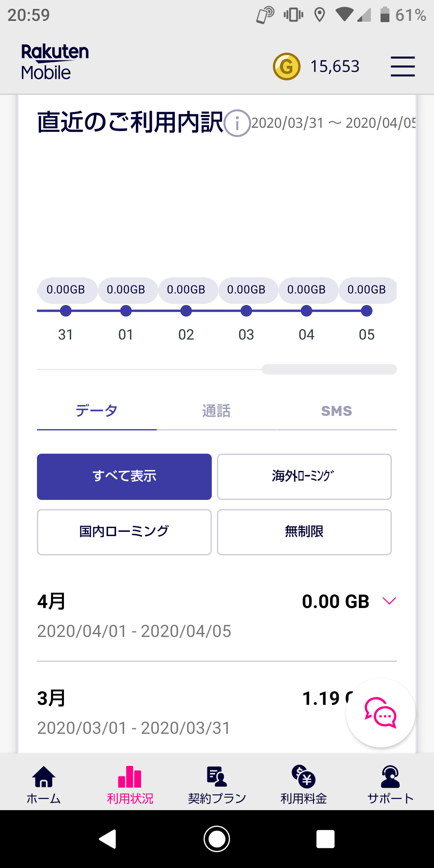Select the data point for day 03
This screenshot has height=868, width=434.
click(x=246, y=311)
